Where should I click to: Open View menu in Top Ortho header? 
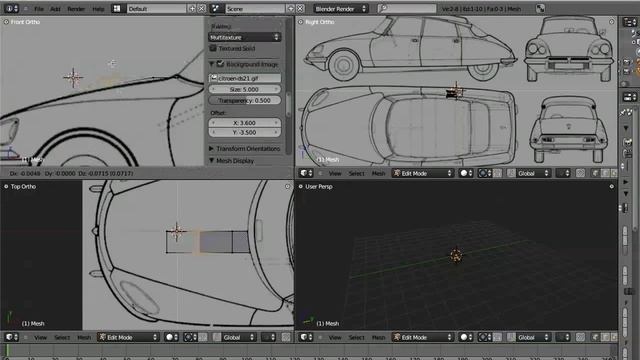(40, 338)
